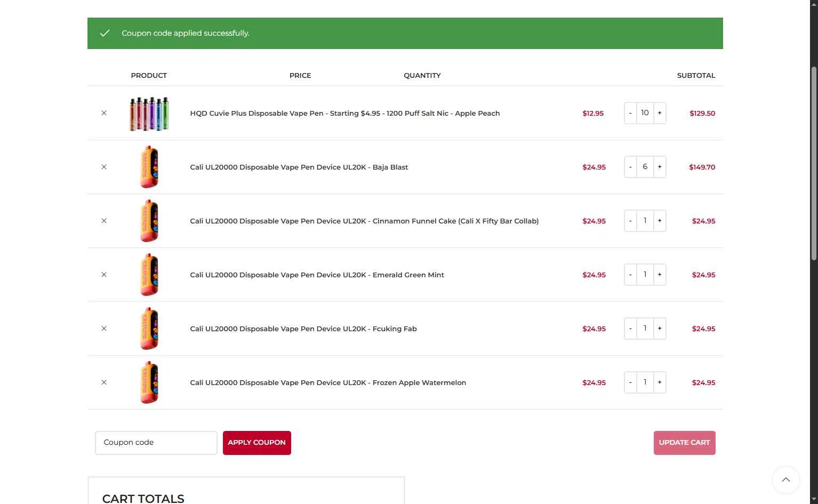This screenshot has width=818, height=504.
Task: Select the $129.50 subtotal text
Action: [x=702, y=113]
